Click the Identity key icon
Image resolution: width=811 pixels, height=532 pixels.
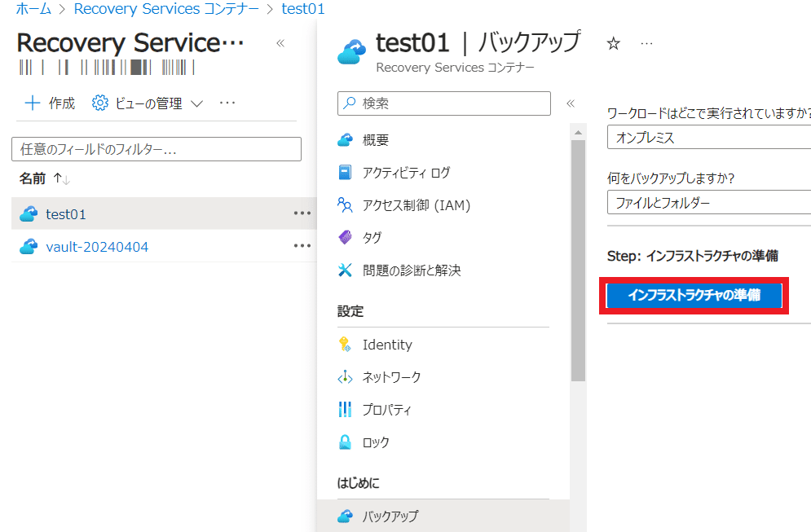point(345,345)
